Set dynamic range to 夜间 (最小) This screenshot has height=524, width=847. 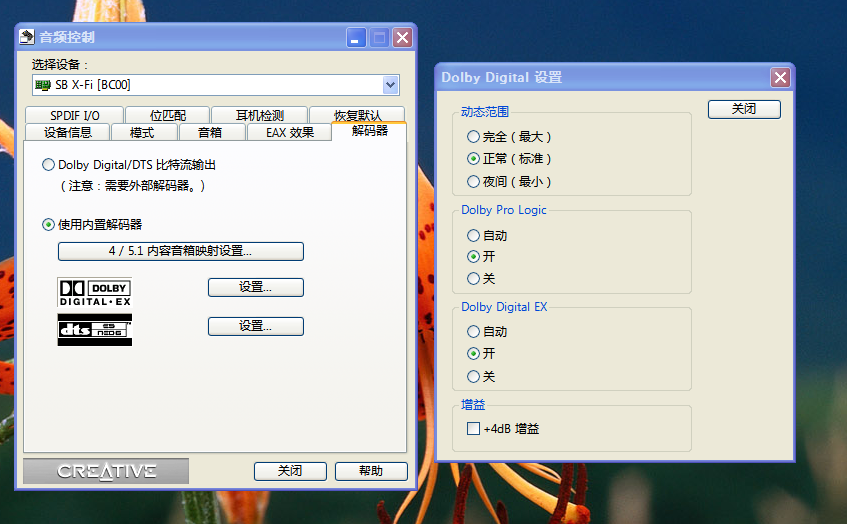[509, 182]
